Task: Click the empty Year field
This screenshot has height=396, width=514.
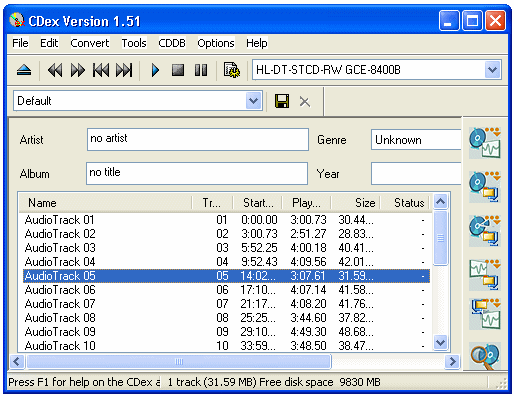Action: pyautogui.click(x=416, y=173)
